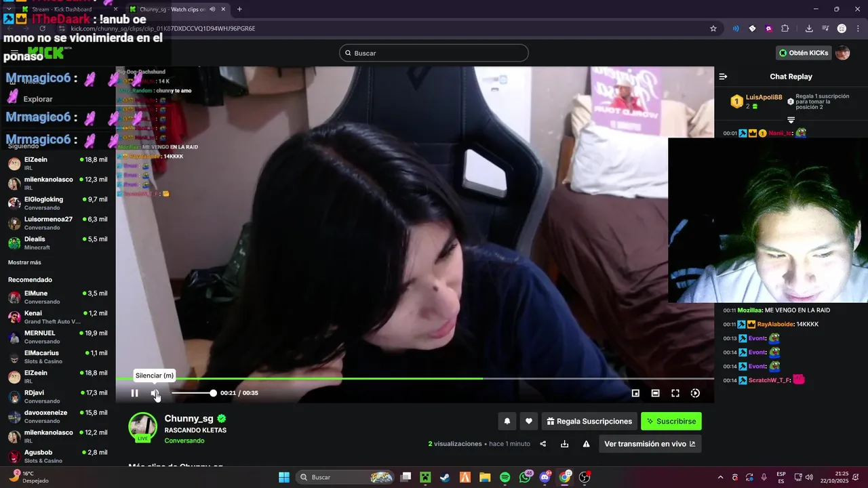Click the Conversando category link
The width and height of the screenshot is (868, 488).
(x=184, y=441)
